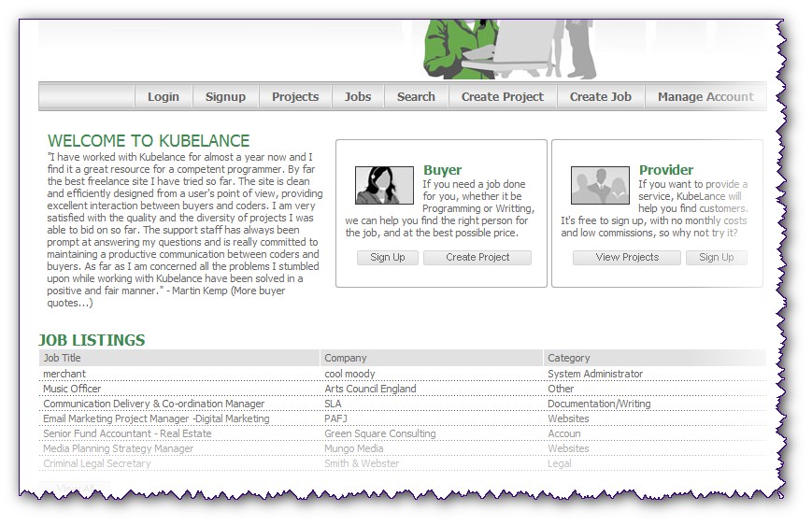Image resolution: width=812 pixels, height=525 pixels.
Task: Click the Provider group silhouette icon
Action: pos(600,185)
